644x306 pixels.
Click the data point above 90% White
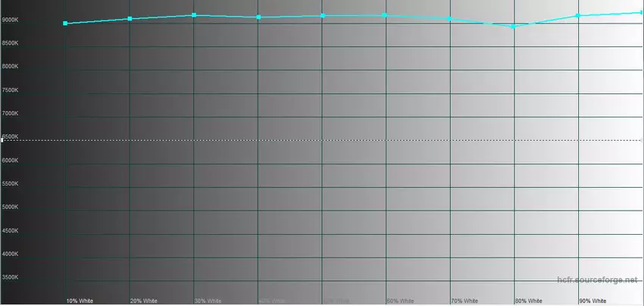coord(578,15)
